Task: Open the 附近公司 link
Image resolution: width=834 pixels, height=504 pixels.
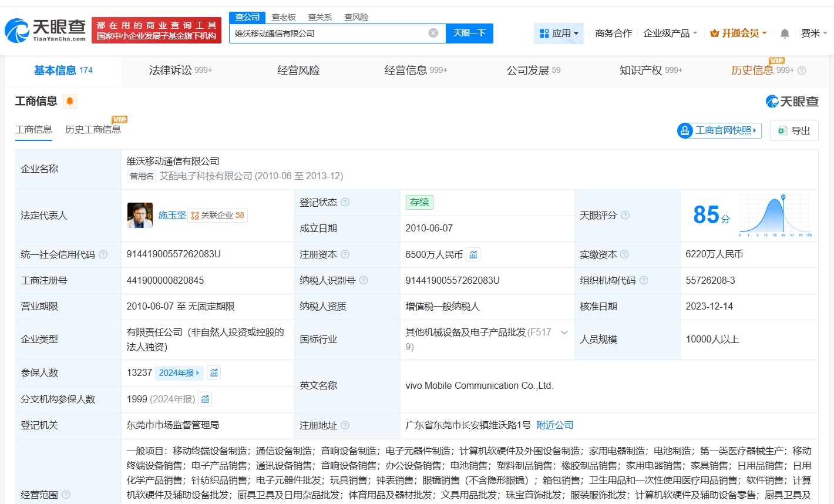Action: coord(555,425)
